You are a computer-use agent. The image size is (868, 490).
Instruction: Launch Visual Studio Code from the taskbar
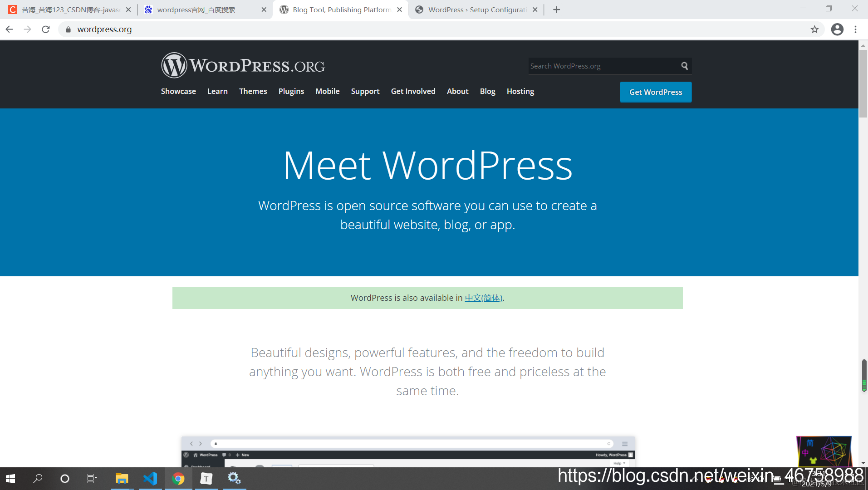coord(150,479)
